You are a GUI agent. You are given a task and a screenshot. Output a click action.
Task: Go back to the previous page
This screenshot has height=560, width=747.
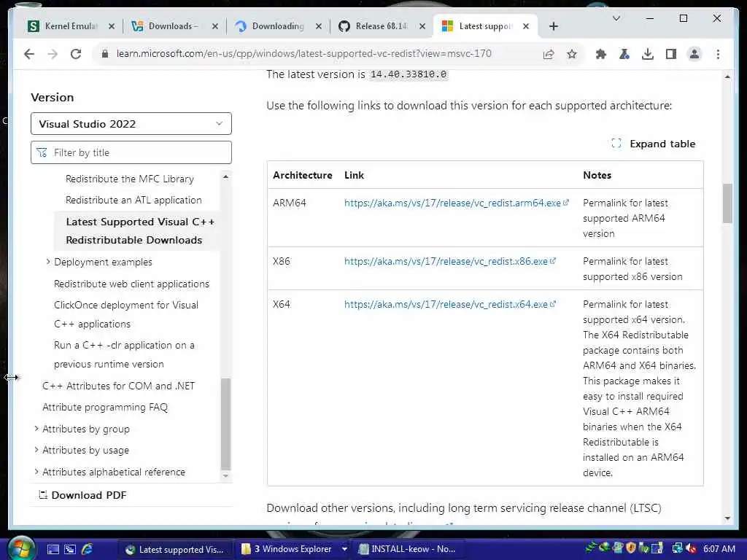click(29, 54)
